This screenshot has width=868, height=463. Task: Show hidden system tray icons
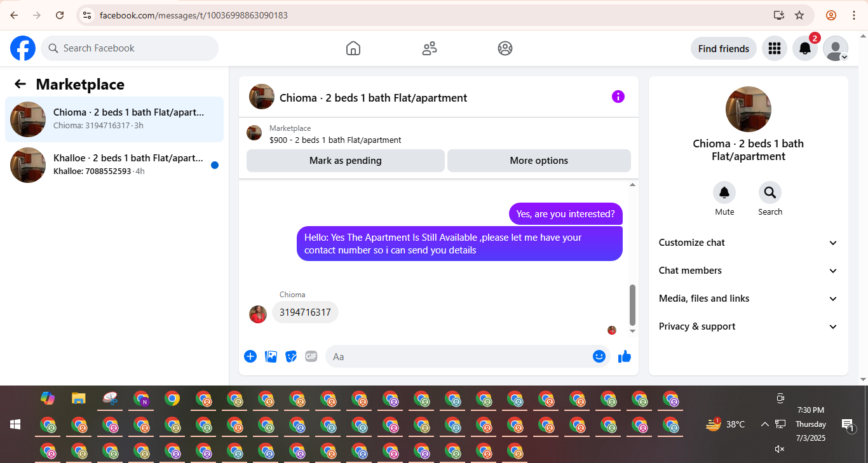[765, 424]
